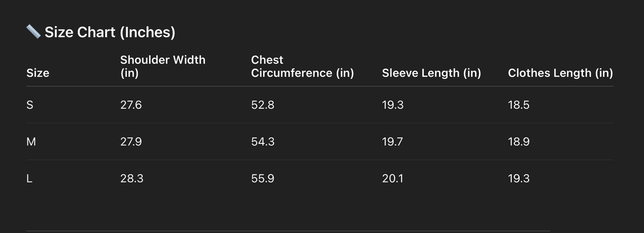Click the Shoulder Width (in) column header

tap(163, 66)
